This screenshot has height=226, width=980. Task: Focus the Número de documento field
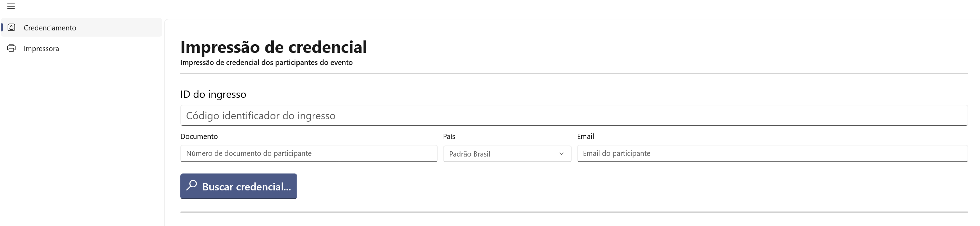coord(309,153)
